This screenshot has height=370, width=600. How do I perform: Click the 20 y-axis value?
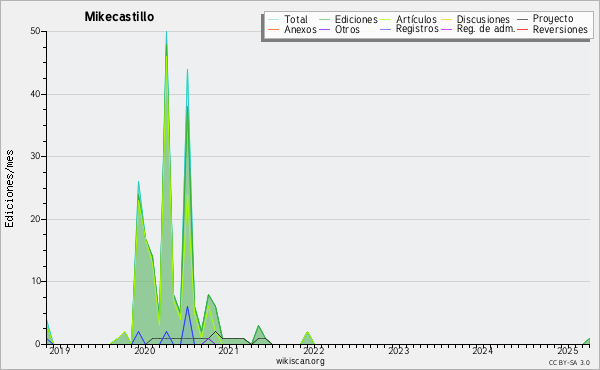tap(36, 219)
